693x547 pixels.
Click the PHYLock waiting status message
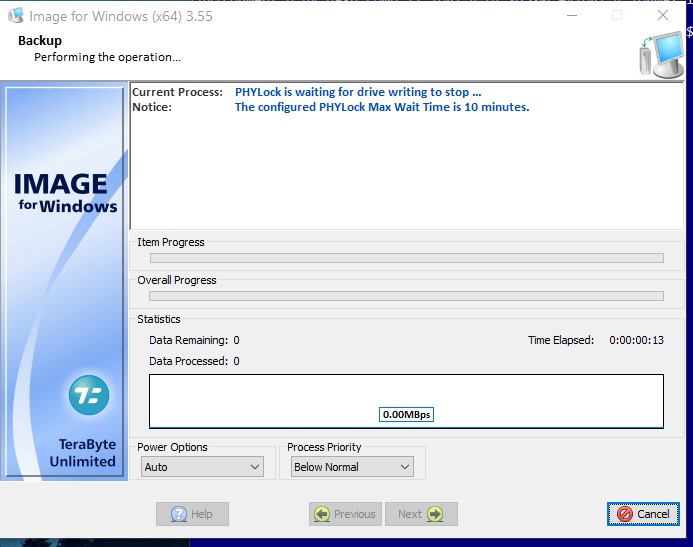pyautogui.click(x=358, y=92)
